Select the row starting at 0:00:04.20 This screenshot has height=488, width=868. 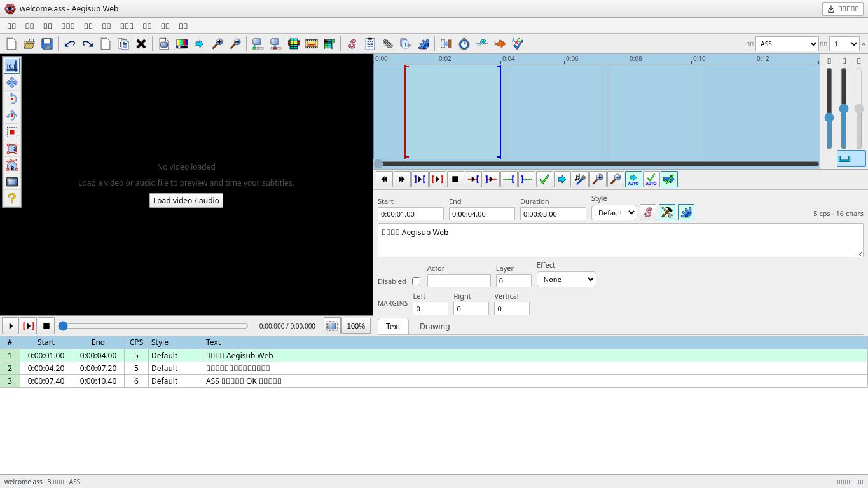434,368
